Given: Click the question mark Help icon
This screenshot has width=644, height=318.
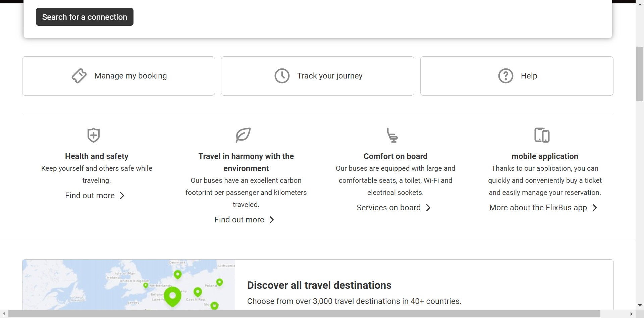Looking at the screenshot, I should (x=505, y=76).
